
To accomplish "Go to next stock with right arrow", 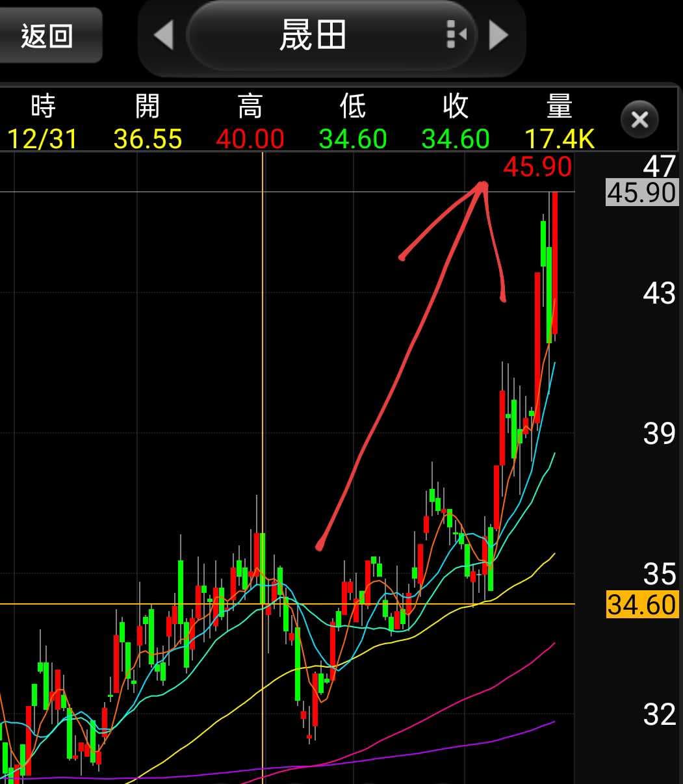I will (x=498, y=34).
